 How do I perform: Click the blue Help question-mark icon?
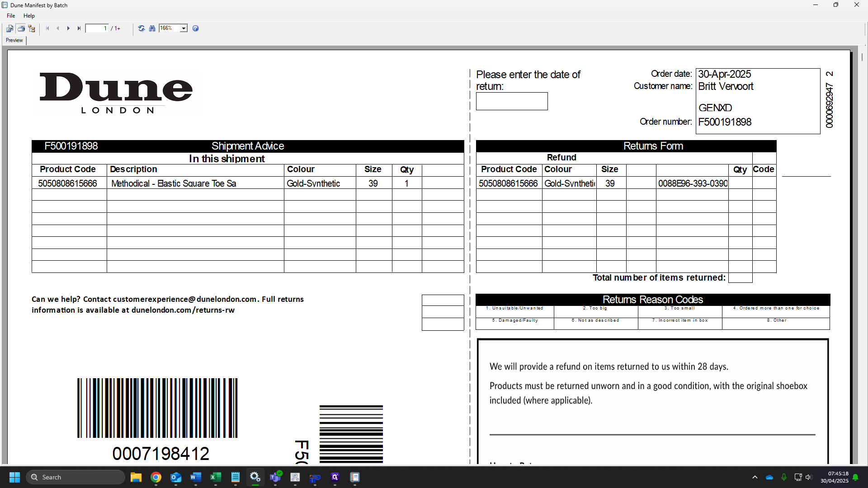(x=195, y=28)
